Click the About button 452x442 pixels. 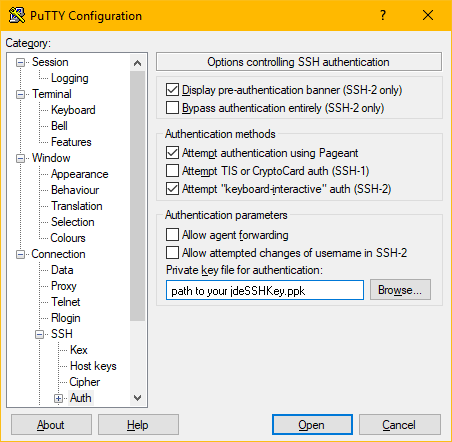[51, 425]
